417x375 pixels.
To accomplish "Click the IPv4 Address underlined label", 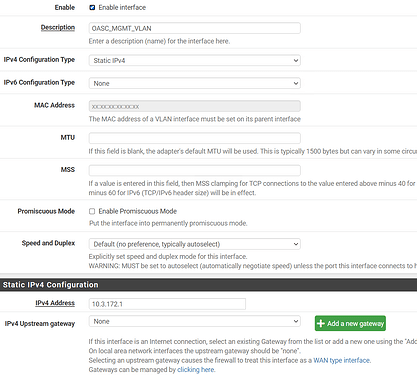I will click(55, 303).
